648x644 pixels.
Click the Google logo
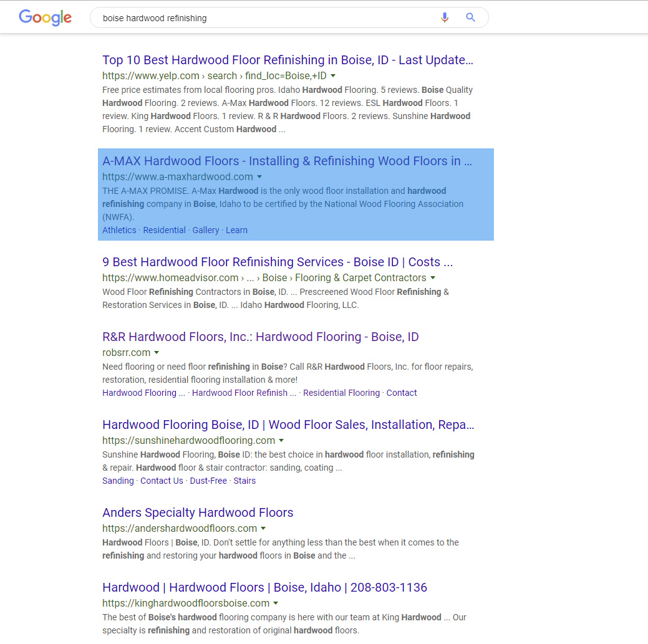click(x=46, y=17)
